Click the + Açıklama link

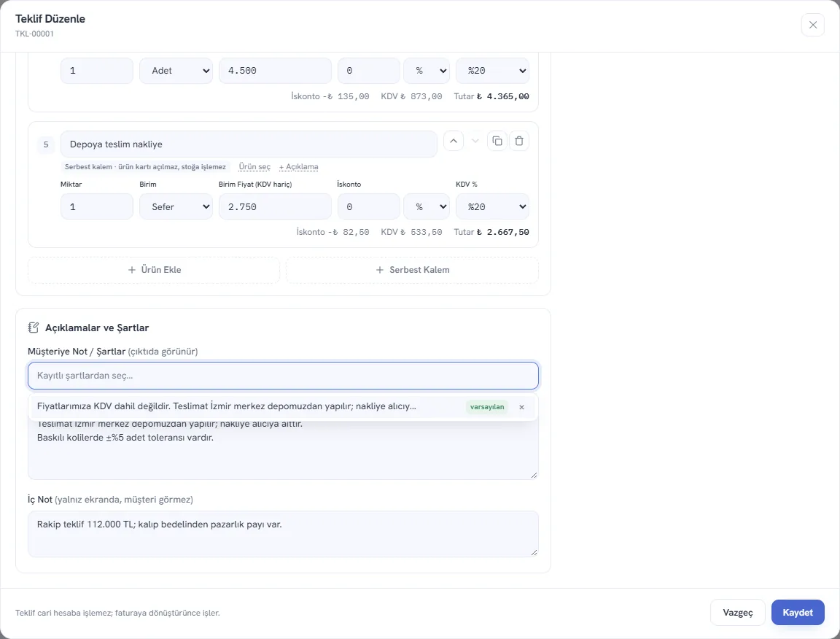pyautogui.click(x=298, y=167)
